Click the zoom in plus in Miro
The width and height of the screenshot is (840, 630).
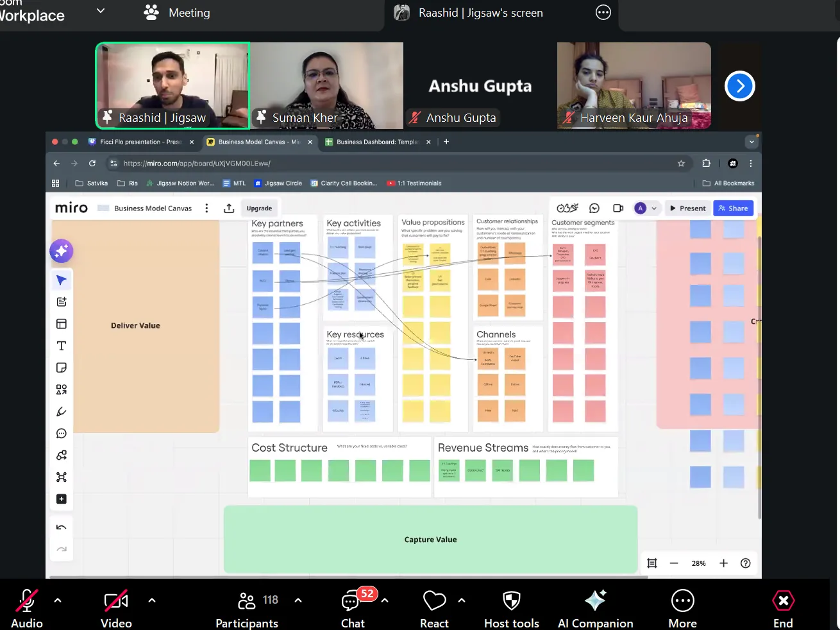click(x=723, y=563)
